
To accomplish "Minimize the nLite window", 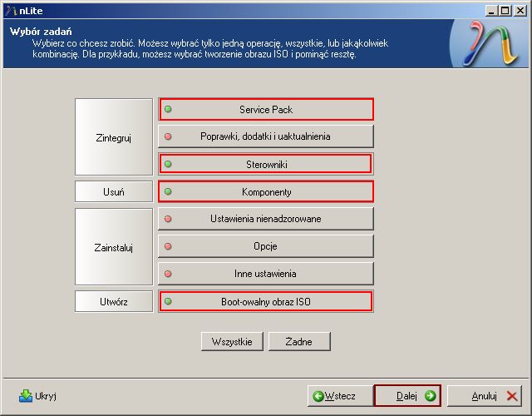I will click(490, 11).
